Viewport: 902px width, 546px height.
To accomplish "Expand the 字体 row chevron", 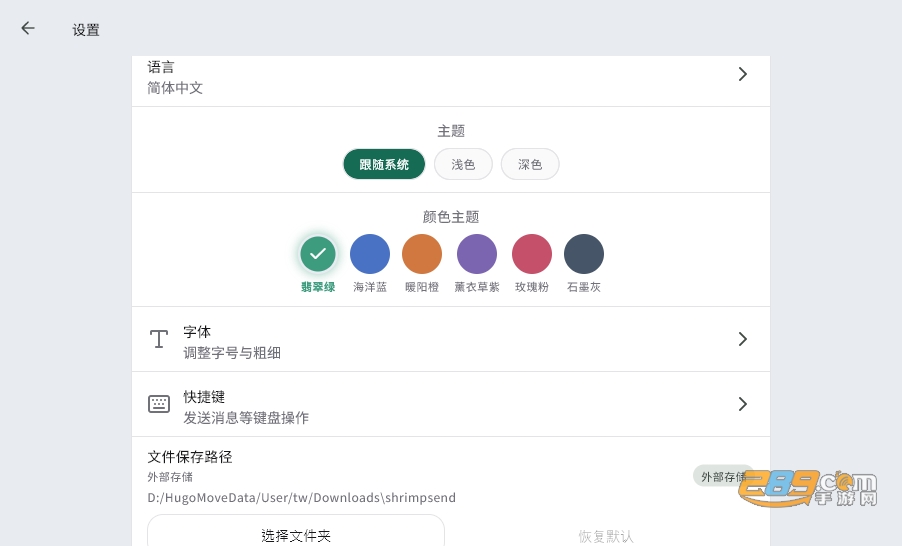I will click(743, 339).
